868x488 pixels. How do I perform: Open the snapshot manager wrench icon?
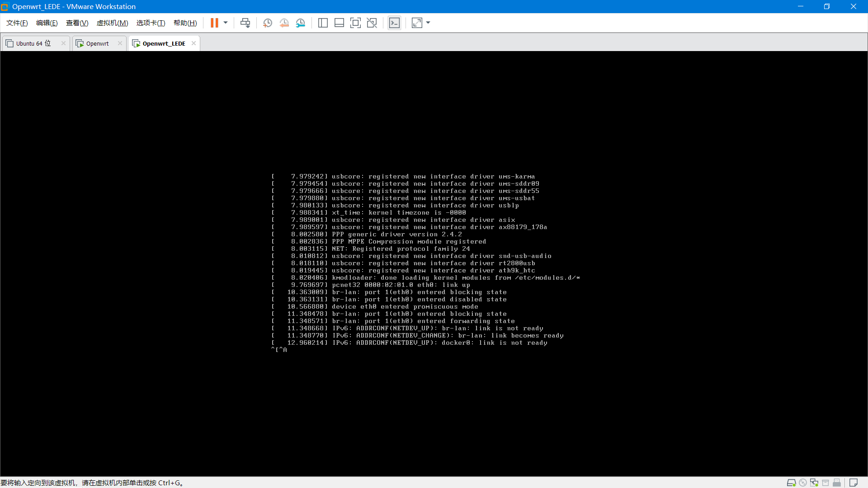coord(301,23)
